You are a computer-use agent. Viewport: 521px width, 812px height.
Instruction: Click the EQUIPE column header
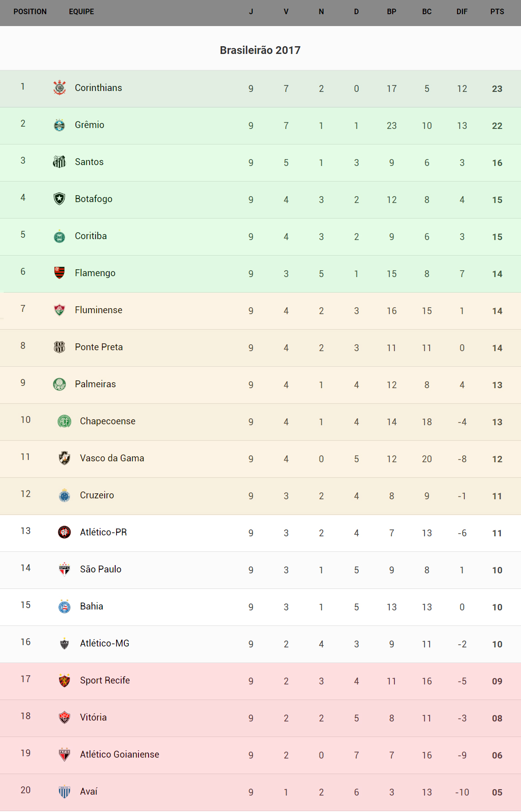(81, 12)
